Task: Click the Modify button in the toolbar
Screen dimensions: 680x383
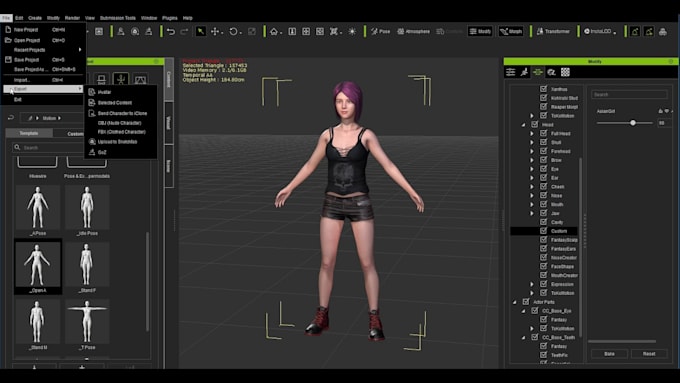Action: pyautogui.click(x=480, y=31)
